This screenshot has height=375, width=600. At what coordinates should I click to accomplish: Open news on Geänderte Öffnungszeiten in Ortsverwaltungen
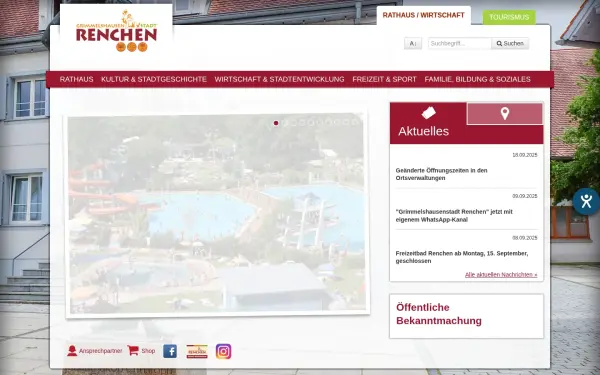pyautogui.click(x=441, y=174)
